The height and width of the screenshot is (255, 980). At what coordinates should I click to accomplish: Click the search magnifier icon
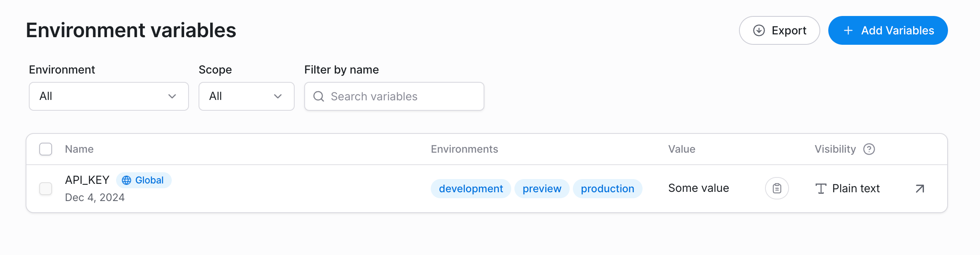coord(319,96)
